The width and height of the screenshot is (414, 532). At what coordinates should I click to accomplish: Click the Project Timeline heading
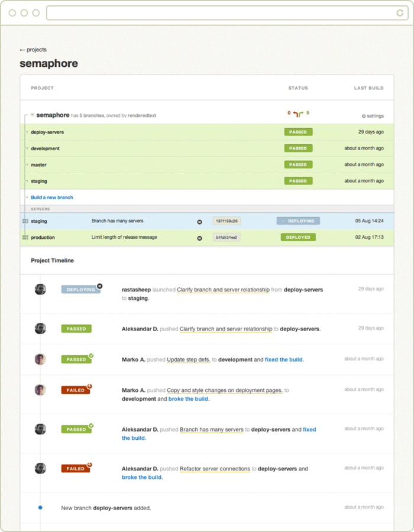pos(52,261)
